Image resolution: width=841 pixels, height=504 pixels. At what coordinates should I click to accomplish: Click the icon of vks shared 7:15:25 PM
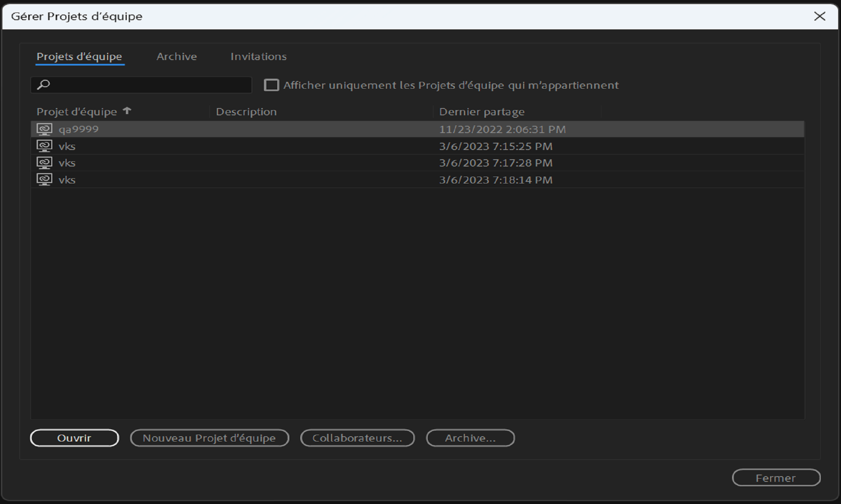44,146
